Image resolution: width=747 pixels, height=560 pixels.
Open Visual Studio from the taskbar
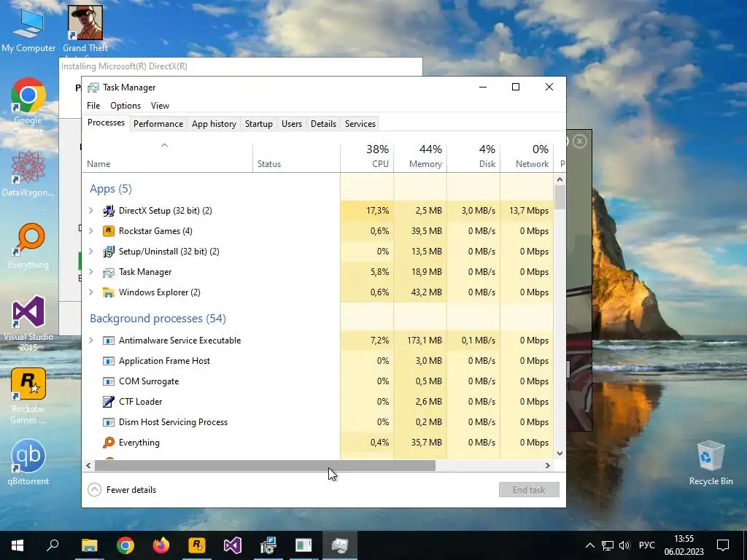coord(233,545)
